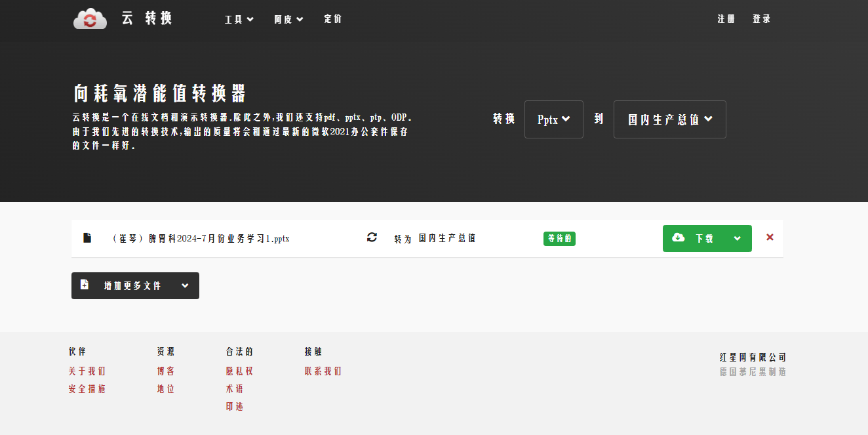Viewport: 868px width, 435px height.
Task: Open the 国内生产总值 target format dropdown
Action: click(x=669, y=119)
